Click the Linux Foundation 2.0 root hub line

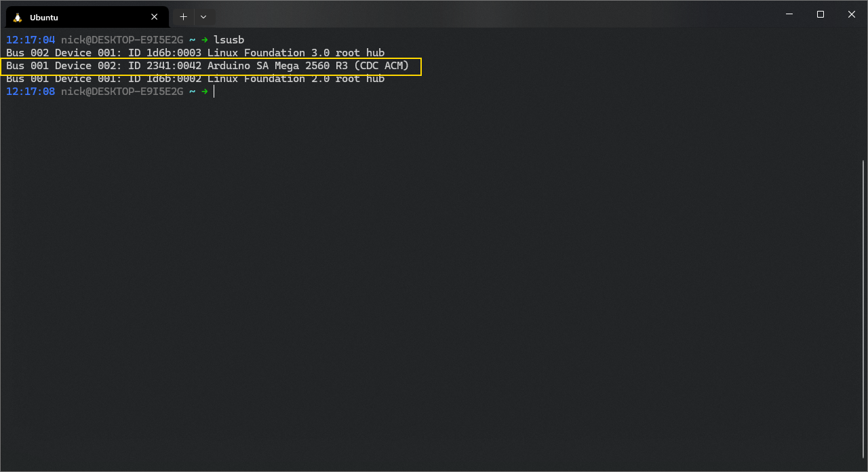pos(195,79)
